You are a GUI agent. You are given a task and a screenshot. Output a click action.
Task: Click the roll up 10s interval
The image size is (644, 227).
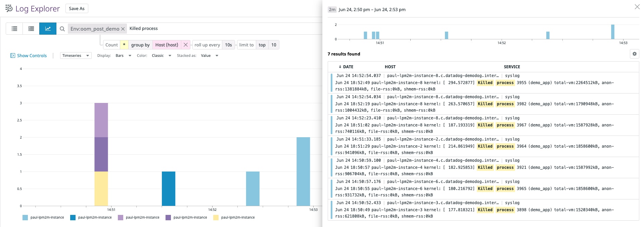228,45
